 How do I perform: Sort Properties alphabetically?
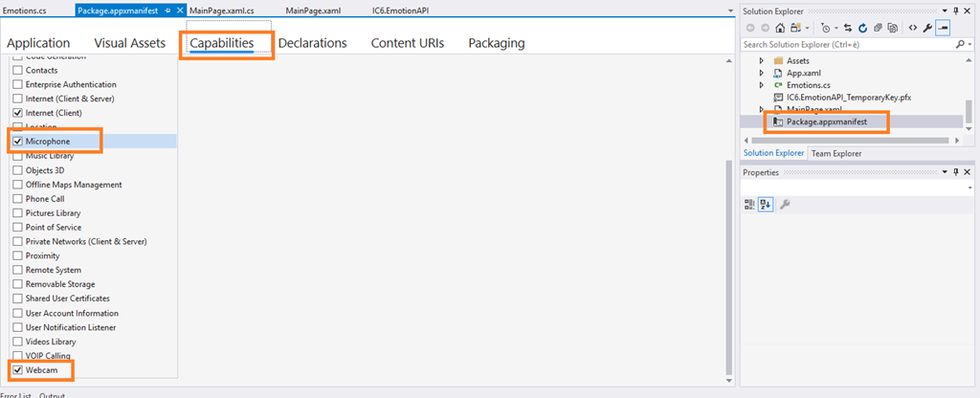pyautogui.click(x=766, y=204)
